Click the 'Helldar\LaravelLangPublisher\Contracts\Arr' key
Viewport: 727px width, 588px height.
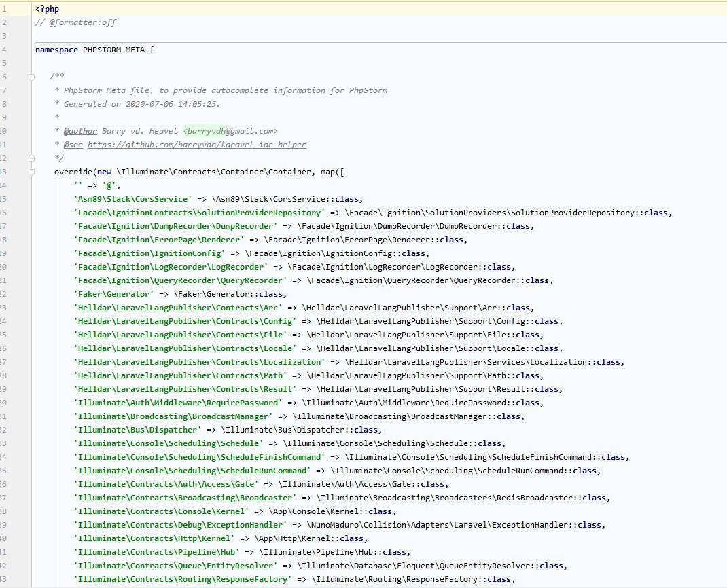click(178, 308)
